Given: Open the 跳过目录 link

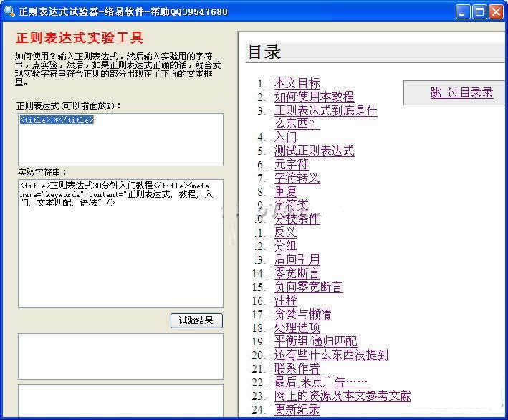Looking at the screenshot, I should click(461, 92).
